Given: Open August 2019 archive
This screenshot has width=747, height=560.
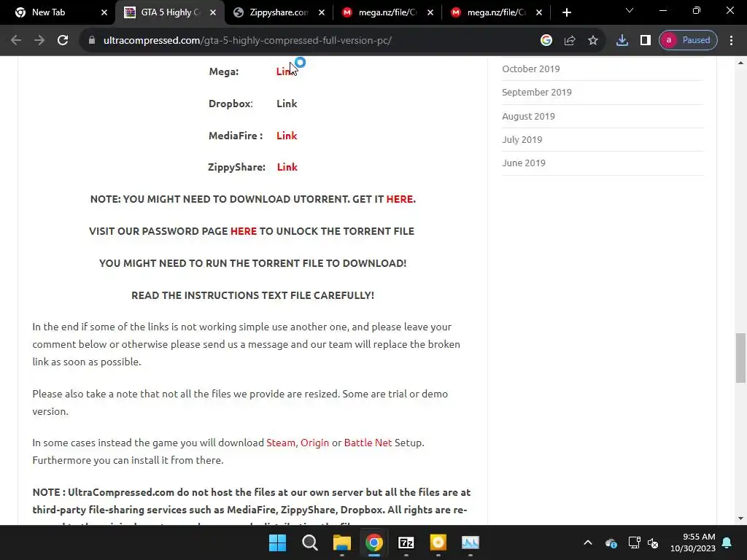Looking at the screenshot, I should point(528,116).
